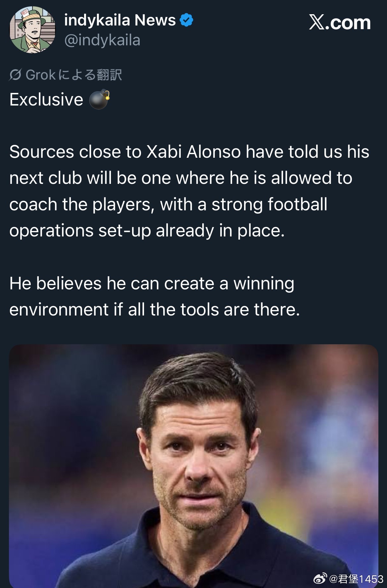Click the Grok translation slashed-circle icon

(16, 75)
